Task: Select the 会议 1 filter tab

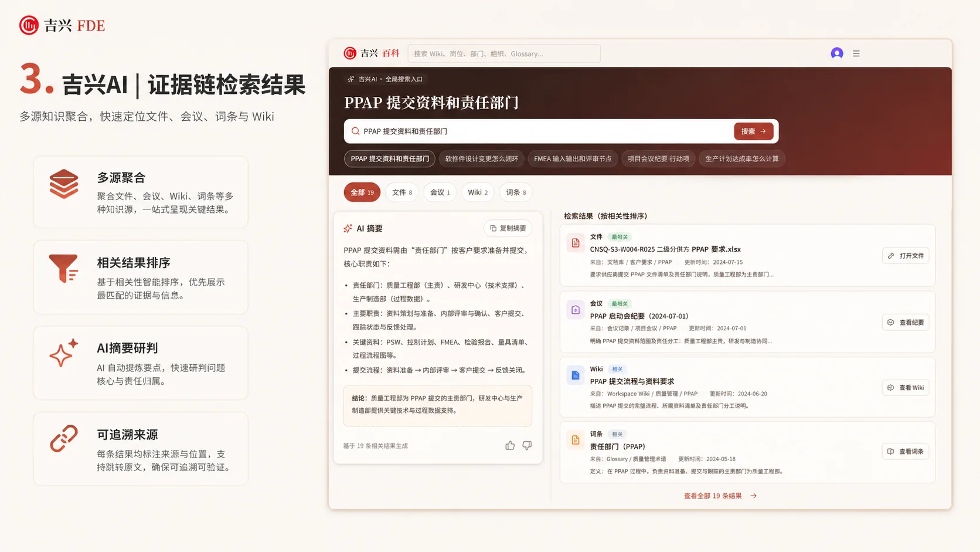Action: [x=440, y=192]
